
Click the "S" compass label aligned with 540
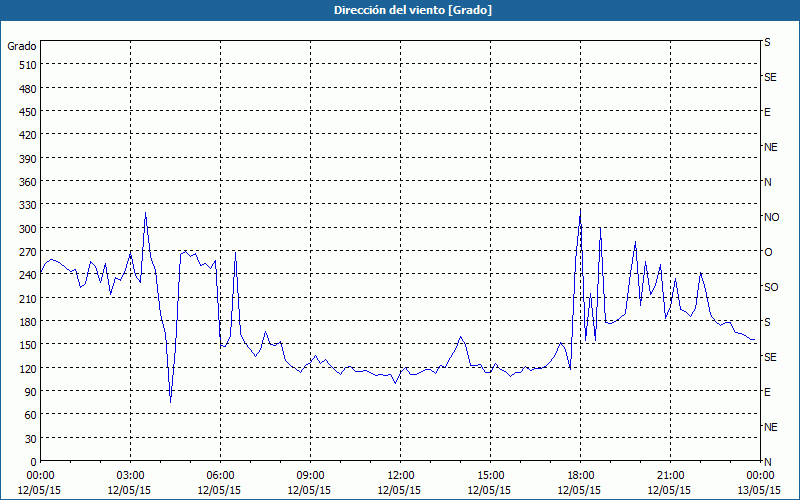(767, 42)
